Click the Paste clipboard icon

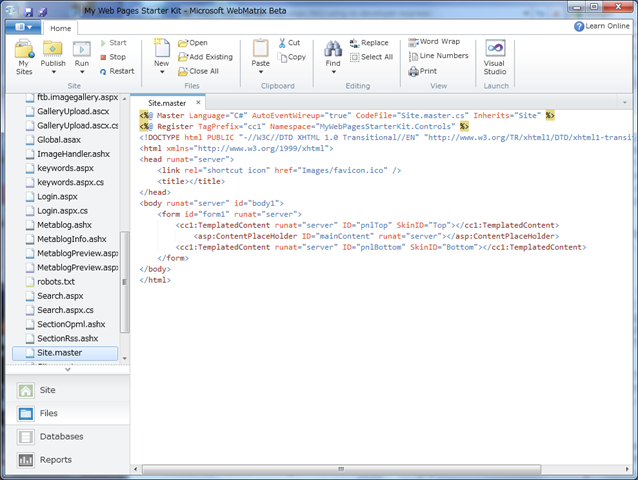click(260, 48)
